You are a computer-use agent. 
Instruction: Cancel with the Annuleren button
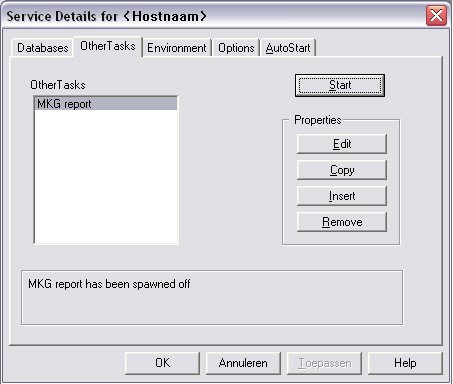(243, 363)
